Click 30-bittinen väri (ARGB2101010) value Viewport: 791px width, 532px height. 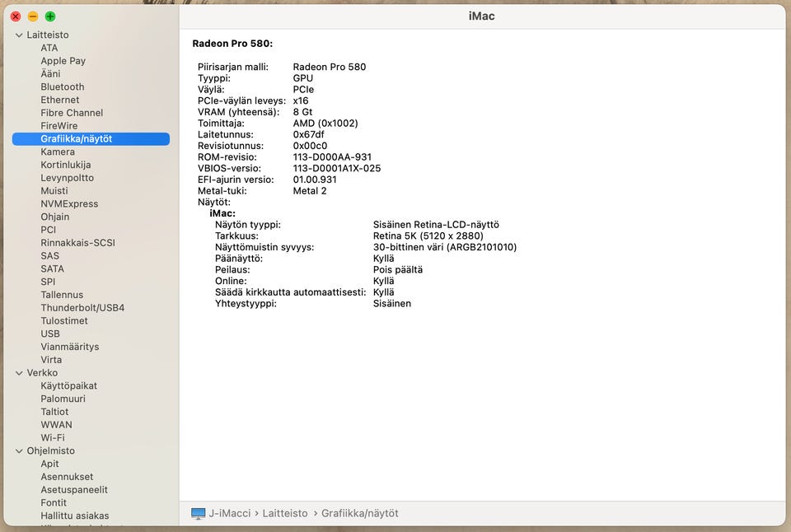(x=445, y=248)
